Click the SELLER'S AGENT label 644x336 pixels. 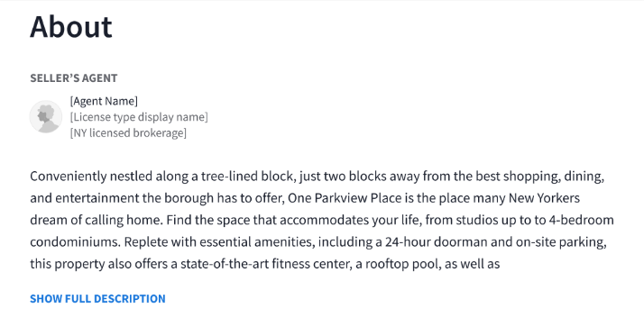coord(74,78)
